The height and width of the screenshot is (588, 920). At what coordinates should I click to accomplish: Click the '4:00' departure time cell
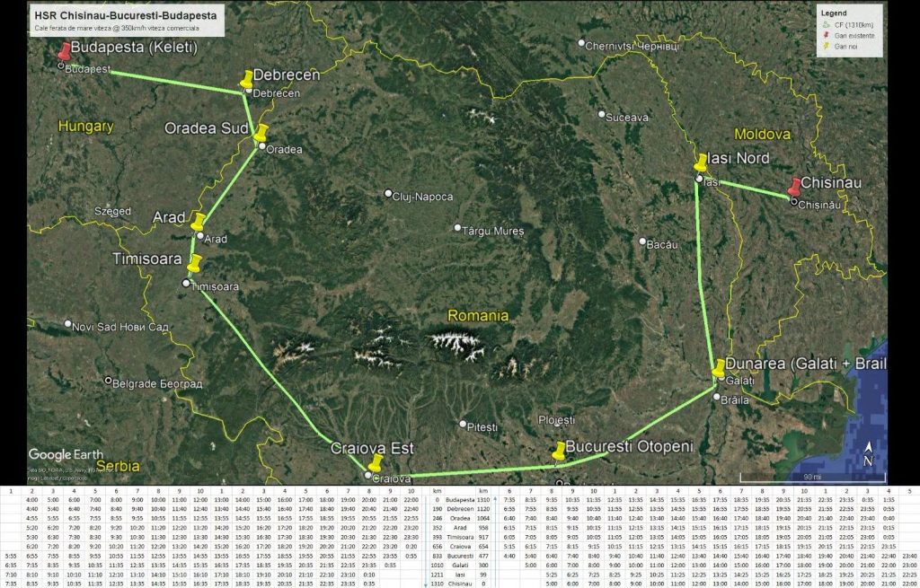coord(31,500)
